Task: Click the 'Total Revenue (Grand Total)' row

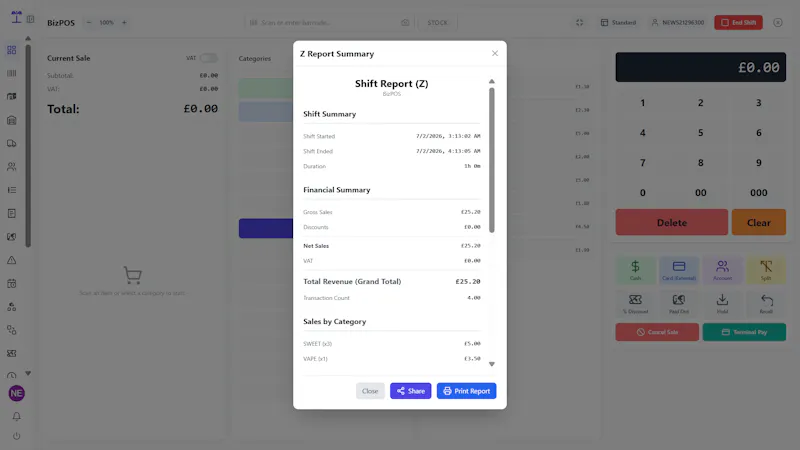Action: (x=392, y=281)
